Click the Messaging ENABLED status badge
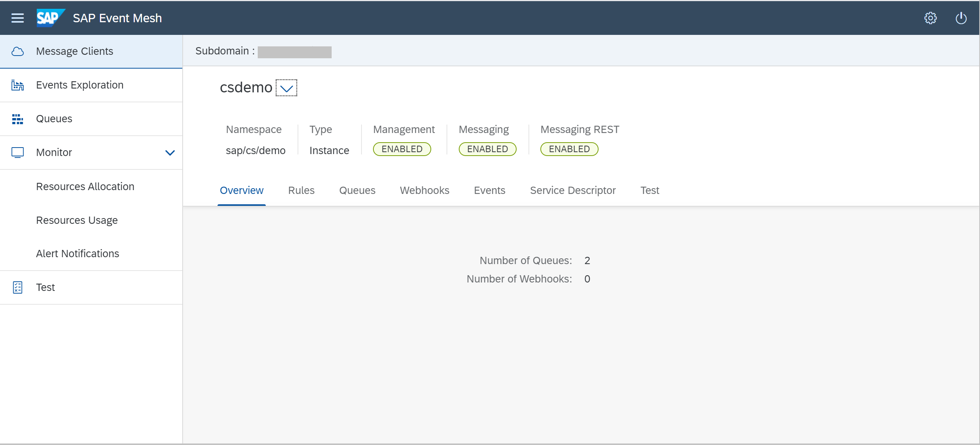Image resolution: width=980 pixels, height=445 pixels. pos(488,149)
